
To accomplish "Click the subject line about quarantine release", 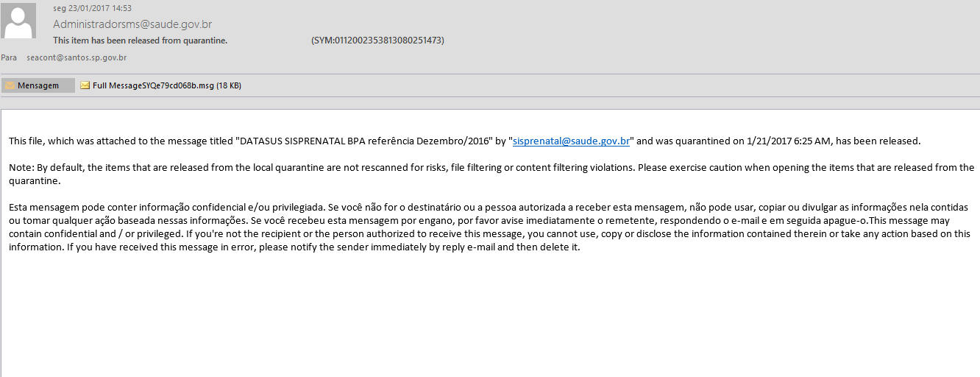I will (141, 40).
